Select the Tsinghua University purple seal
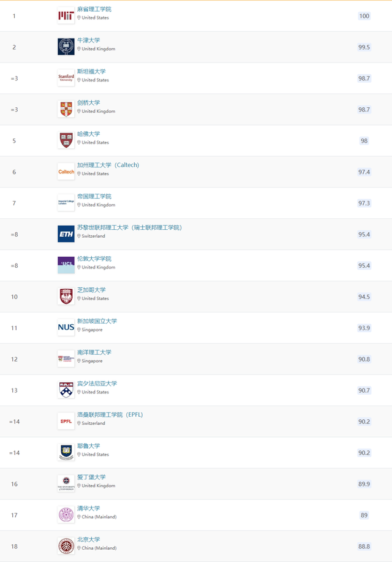Screen dimensions: 392x562 [x=66, y=515]
